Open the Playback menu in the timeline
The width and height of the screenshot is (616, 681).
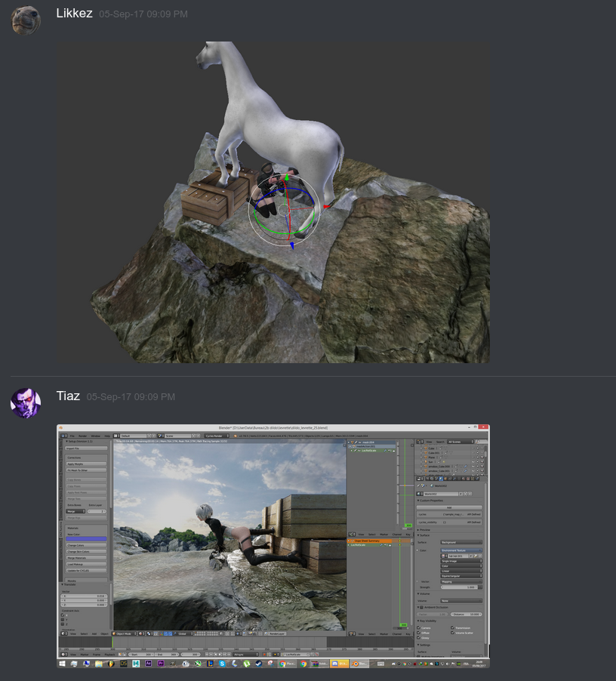pos(109,654)
